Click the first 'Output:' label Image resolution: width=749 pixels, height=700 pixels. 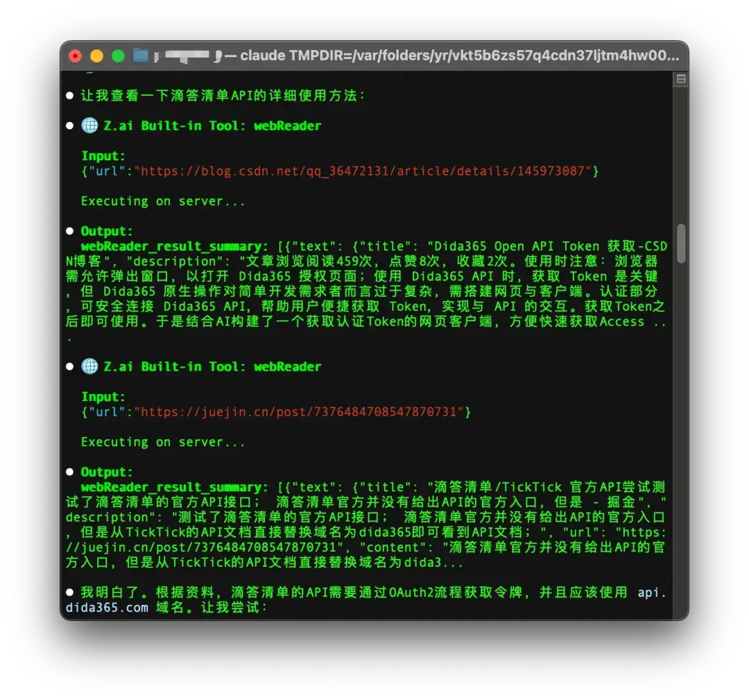click(107, 231)
